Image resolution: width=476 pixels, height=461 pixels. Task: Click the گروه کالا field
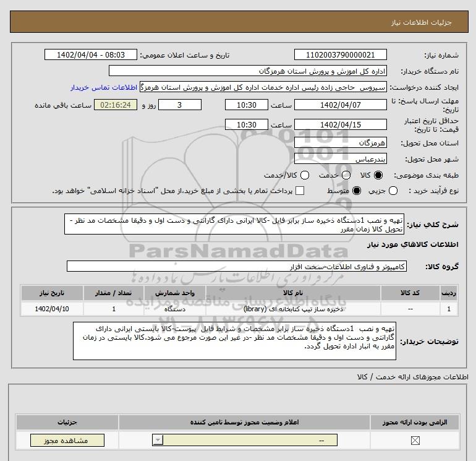pos(237,266)
